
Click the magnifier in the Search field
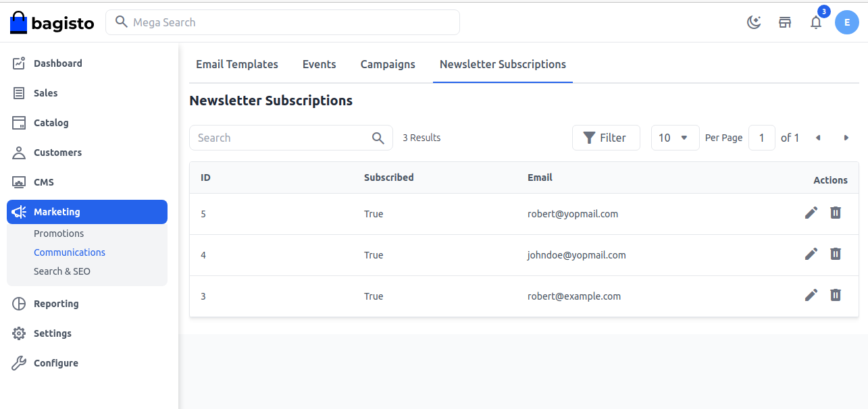(x=378, y=138)
